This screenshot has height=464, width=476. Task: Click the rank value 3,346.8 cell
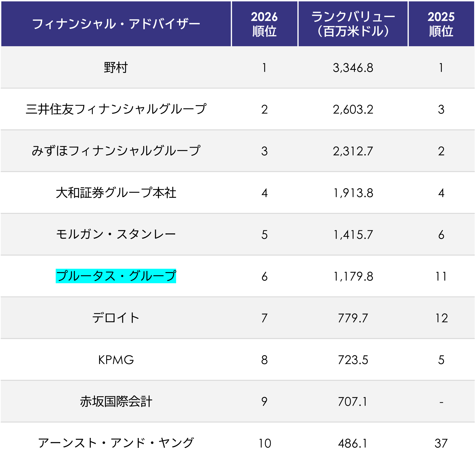coord(353,68)
